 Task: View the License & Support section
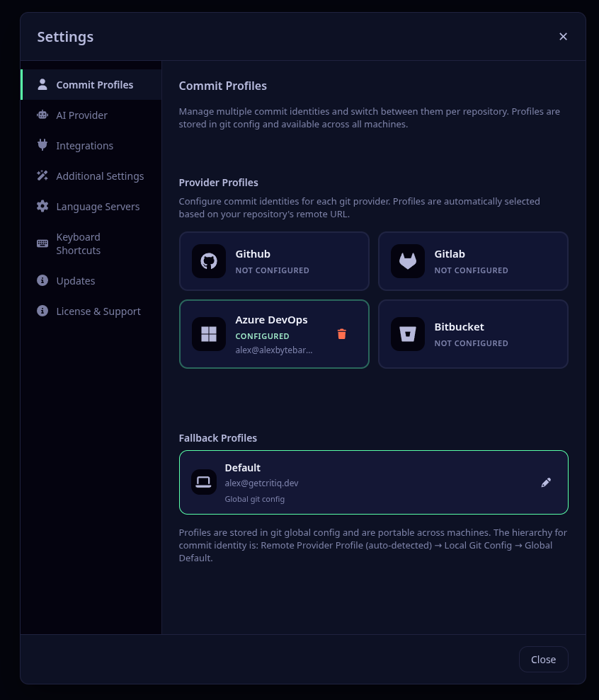pyautogui.click(x=98, y=311)
